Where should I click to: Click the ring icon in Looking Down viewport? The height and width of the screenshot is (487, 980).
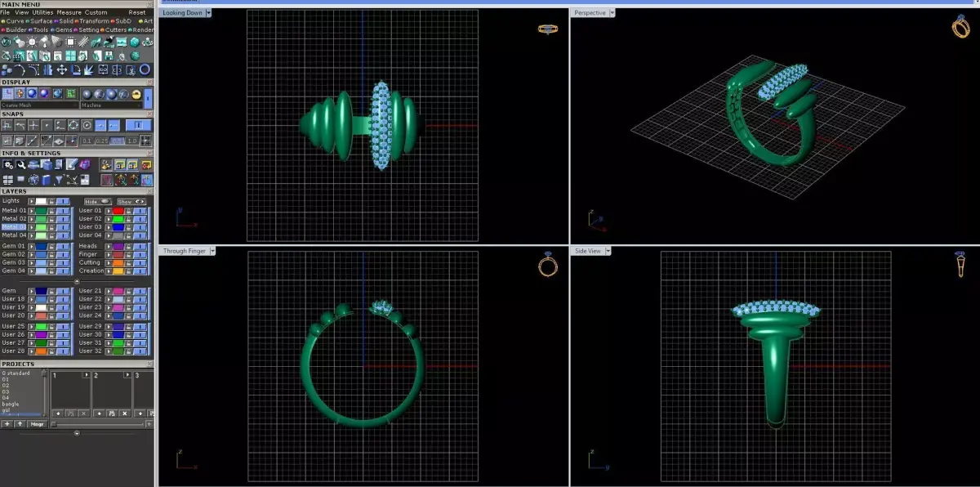point(548,29)
